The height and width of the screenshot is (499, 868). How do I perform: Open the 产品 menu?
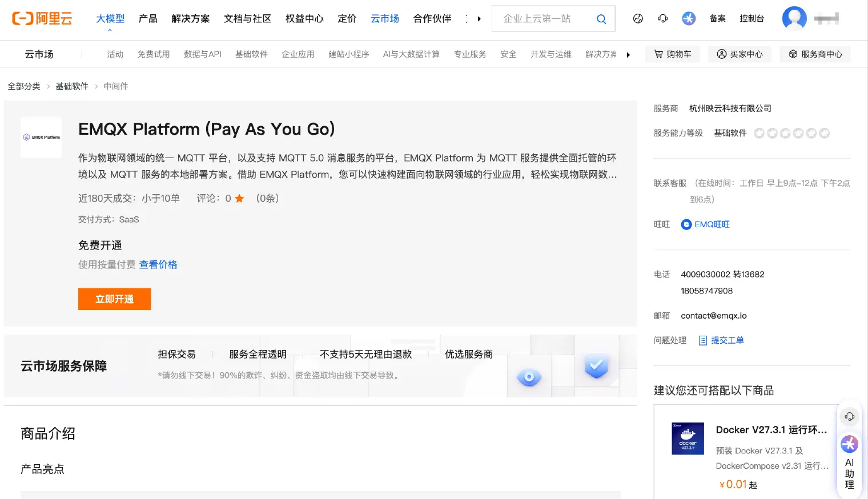[148, 19]
